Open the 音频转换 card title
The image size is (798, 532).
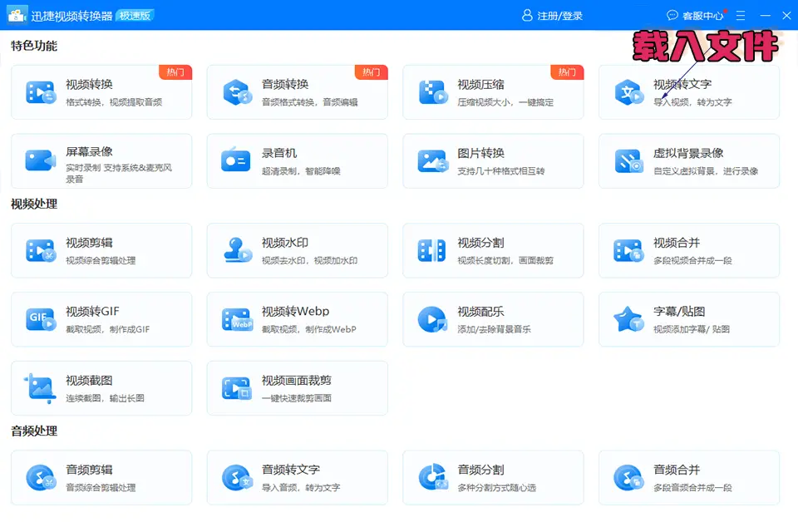(x=285, y=84)
